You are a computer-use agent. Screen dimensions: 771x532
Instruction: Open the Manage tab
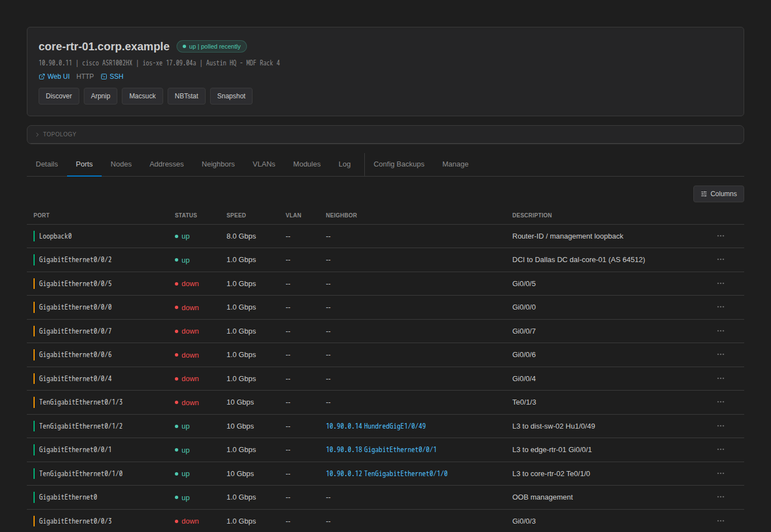pos(455,164)
